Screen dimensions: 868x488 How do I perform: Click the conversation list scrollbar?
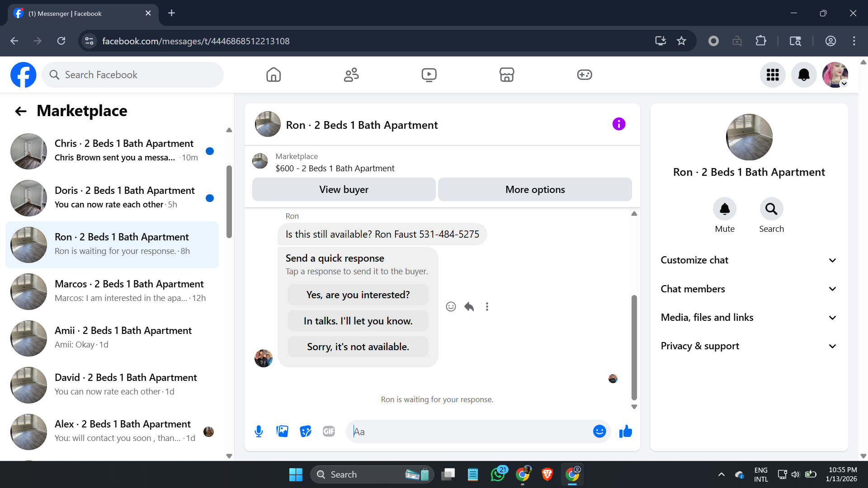point(229,202)
